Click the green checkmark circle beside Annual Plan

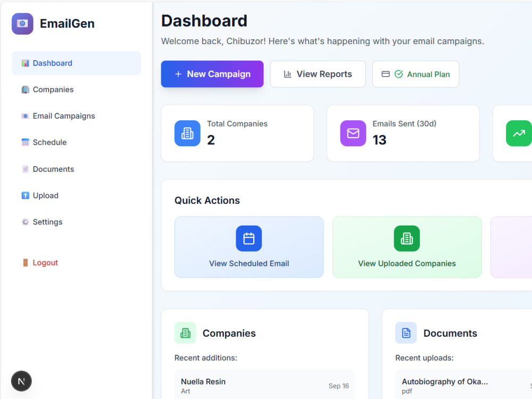point(398,74)
